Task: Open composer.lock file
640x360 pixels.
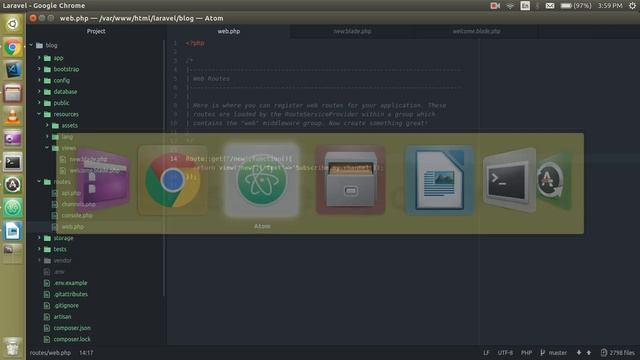Action: point(72,339)
